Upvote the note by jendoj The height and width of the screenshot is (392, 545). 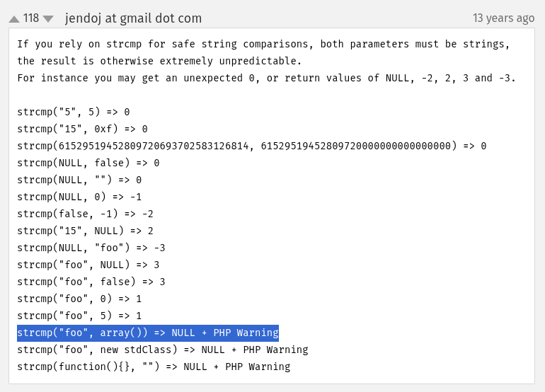[14, 18]
